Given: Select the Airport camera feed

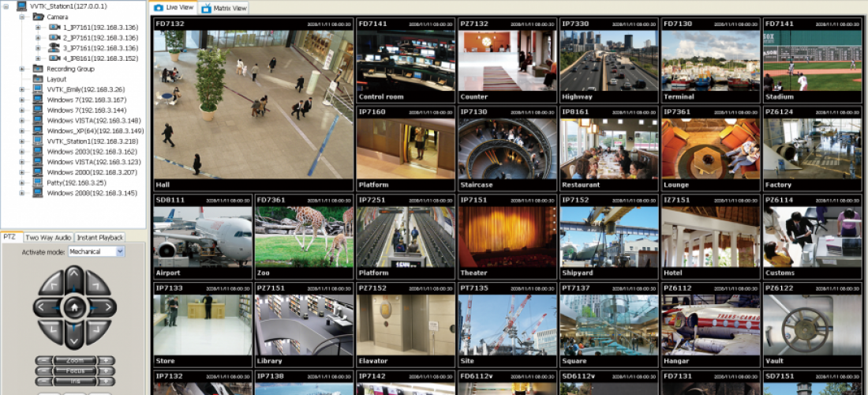Looking at the screenshot, I should tap(202, 236).
